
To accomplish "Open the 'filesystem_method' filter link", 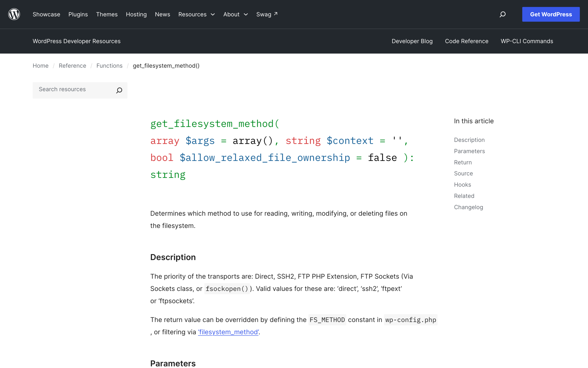I will pyautogui.click(x=228, y=332).
